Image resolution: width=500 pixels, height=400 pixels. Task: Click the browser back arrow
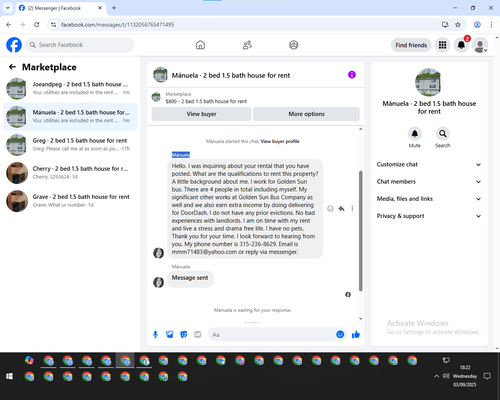9,25
